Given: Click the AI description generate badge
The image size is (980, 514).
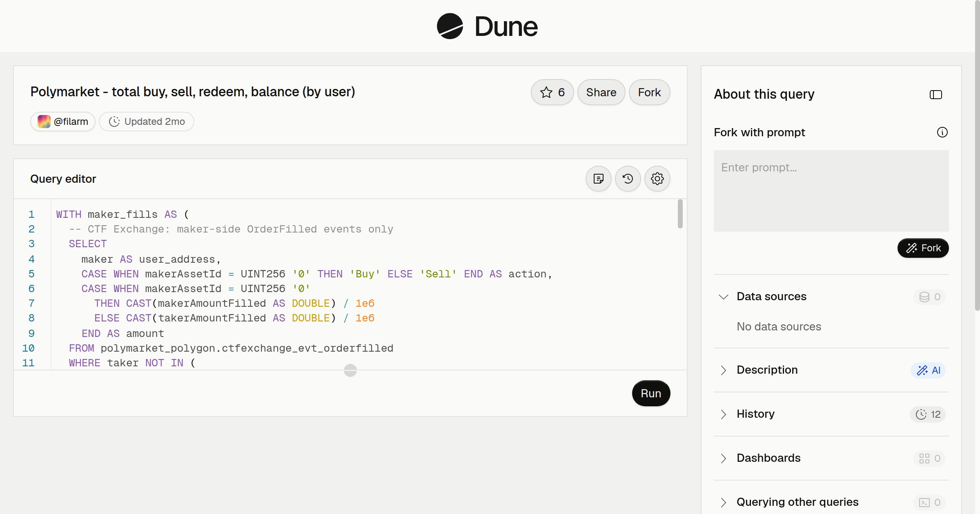Looking at the screenshot, I should pos(928,370).
